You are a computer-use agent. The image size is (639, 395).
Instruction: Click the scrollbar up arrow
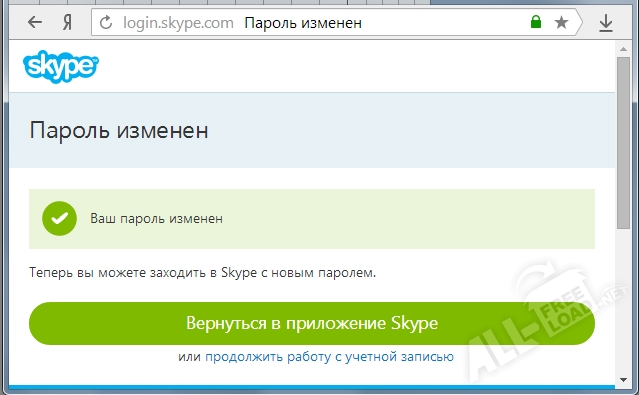pyautogui.click(x=623, y=49)
